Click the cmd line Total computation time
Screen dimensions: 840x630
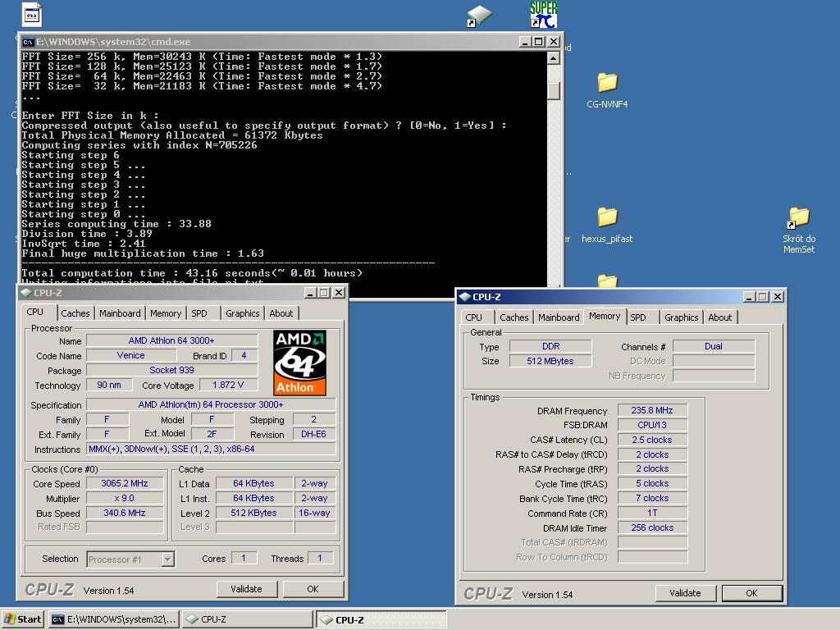pos(192,273)
